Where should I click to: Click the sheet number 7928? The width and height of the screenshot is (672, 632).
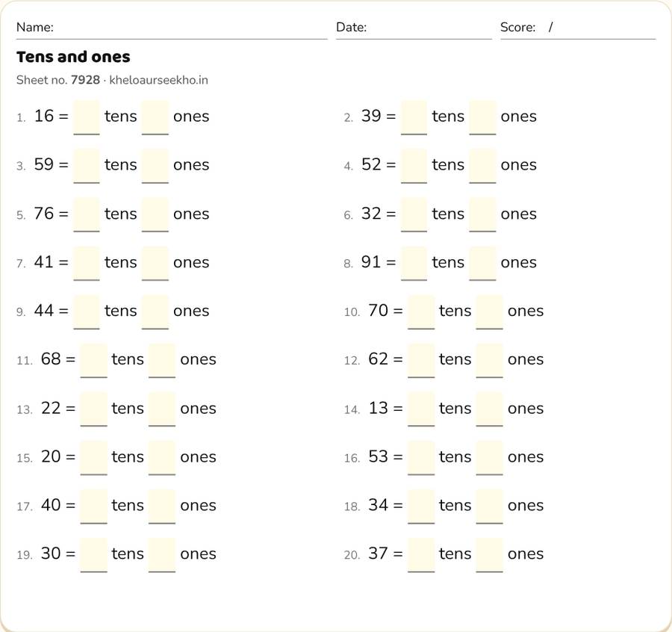click(85, 80)
